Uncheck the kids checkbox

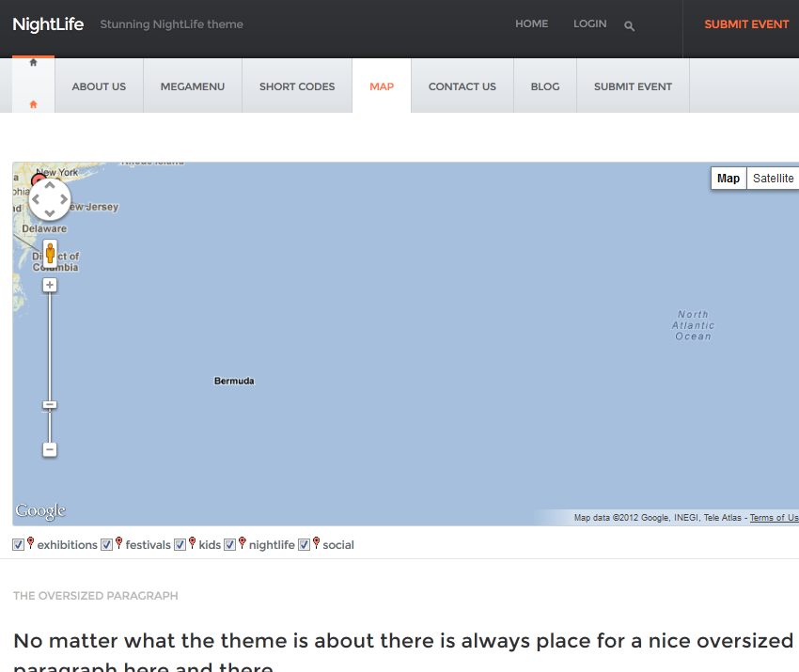(180, 545)
